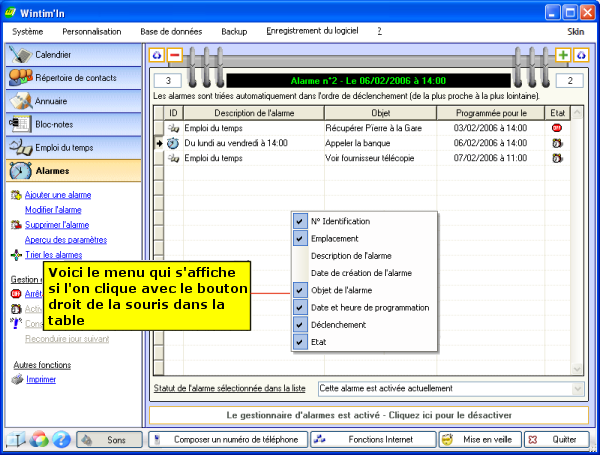Open the question mark help menu

tap(380, 31)
